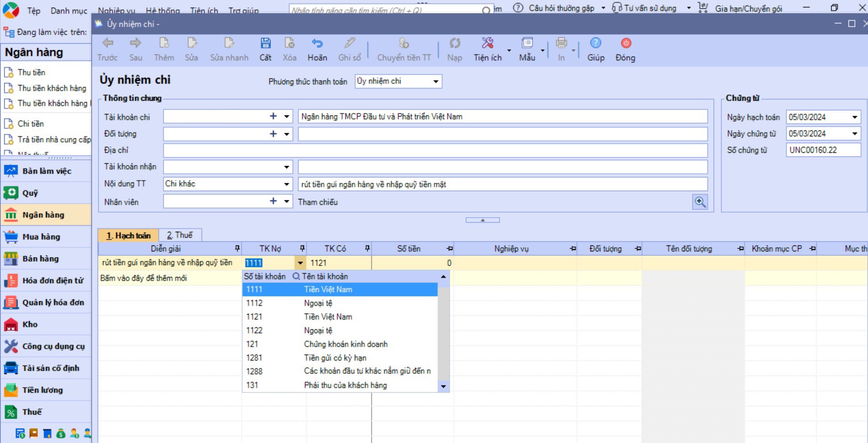
Task: Click the Giúp help icon
Action: tap(596, 44)
